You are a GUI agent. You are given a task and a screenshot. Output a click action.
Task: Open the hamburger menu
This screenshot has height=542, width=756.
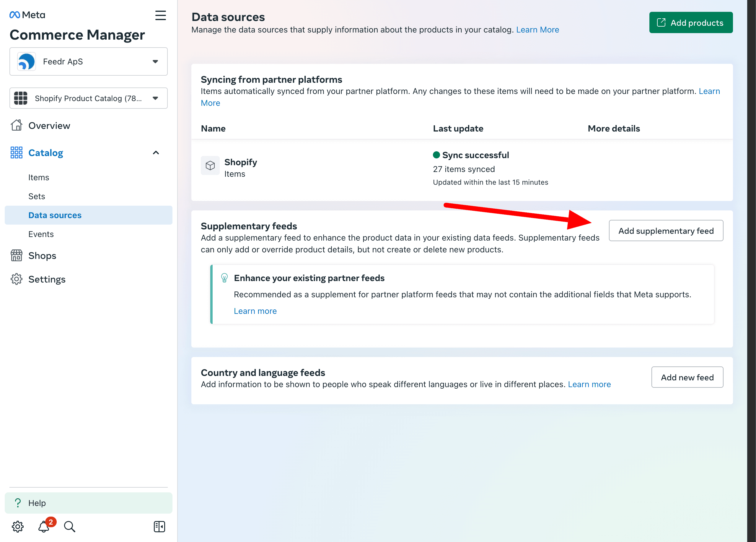coord(161,15)
